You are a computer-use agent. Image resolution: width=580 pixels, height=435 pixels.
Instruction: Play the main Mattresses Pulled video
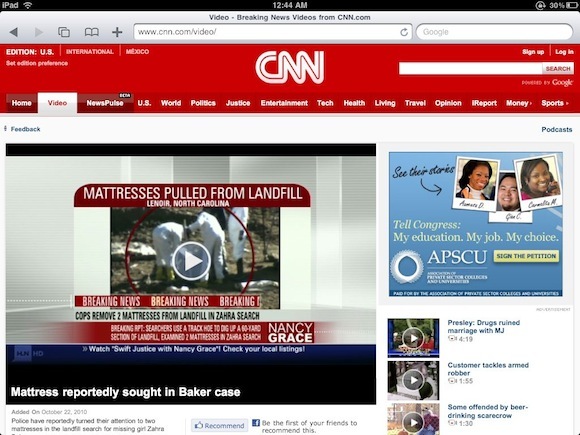(x=191, y=261)
